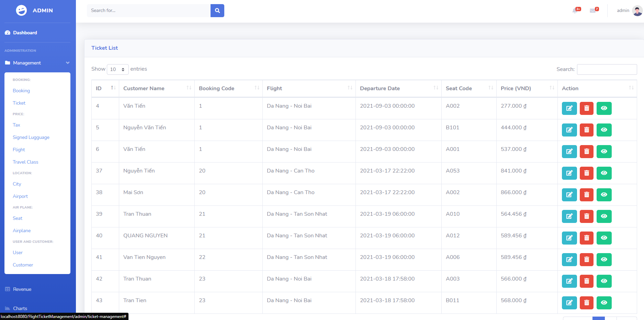Sort by Departure Date column header

coord(380,88)
